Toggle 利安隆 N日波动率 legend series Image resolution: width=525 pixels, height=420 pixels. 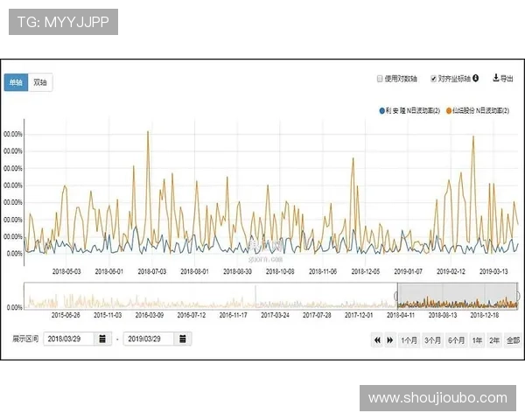pos(409,110)
